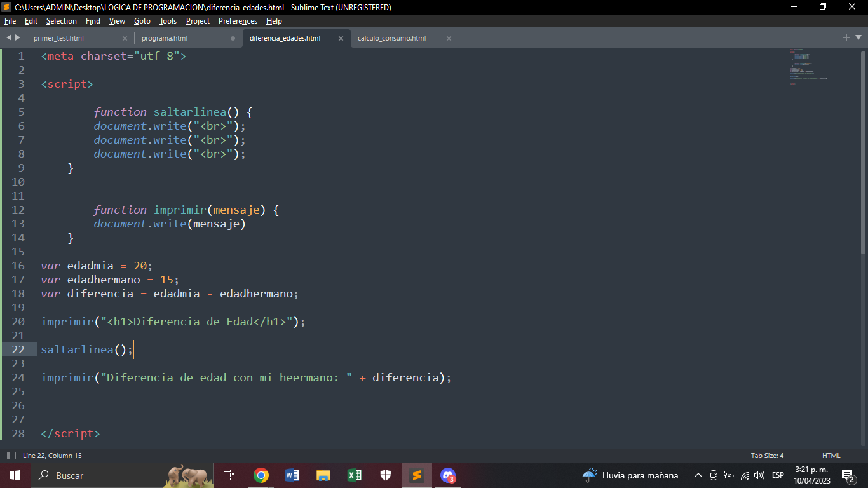Click the number 20 on line 16
Viewport: 868px width, 488px height.
point(140,266)
